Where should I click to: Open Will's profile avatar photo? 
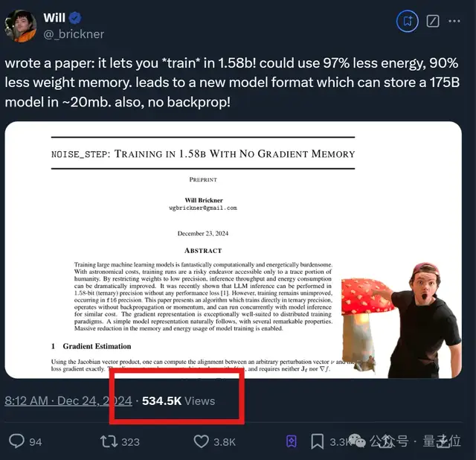pyautogui.click(x=21, y=26)
